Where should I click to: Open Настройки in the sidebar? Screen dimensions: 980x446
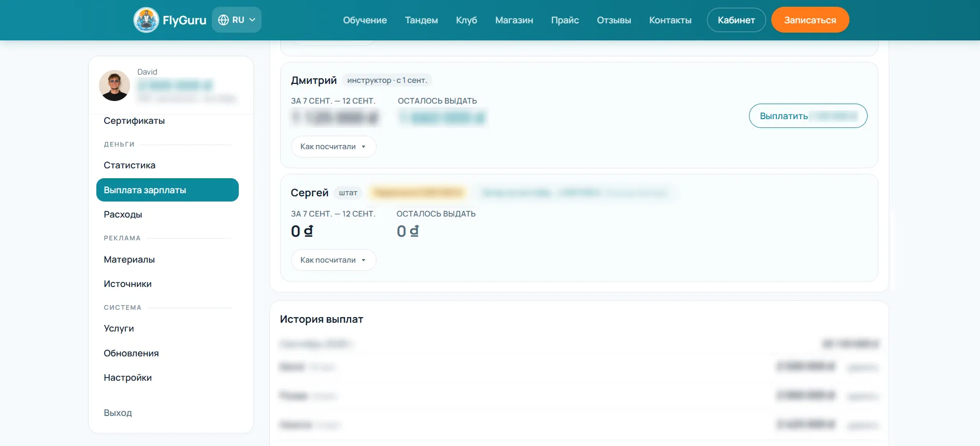[x=127, y=378]
